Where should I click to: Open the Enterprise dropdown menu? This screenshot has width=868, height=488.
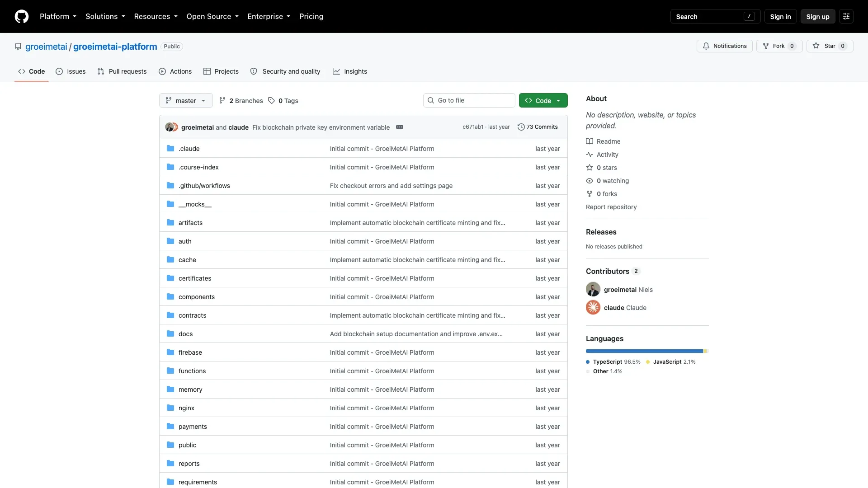click(x=269, y=16)
